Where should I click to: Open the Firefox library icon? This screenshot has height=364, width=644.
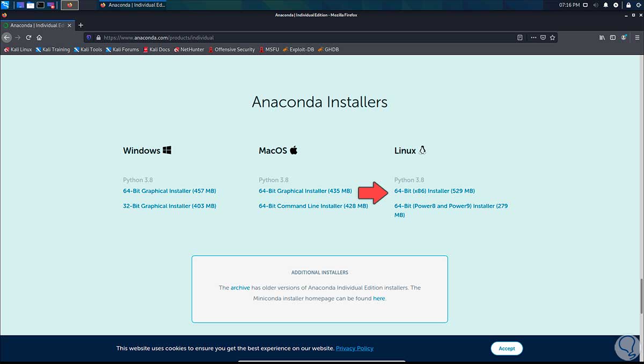tap(602, 38)
